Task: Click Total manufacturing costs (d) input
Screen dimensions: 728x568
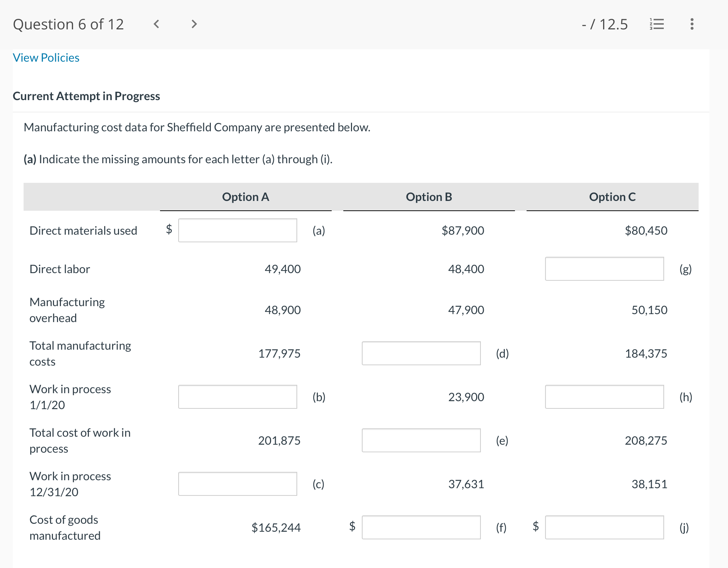Action: coord(421,353)
